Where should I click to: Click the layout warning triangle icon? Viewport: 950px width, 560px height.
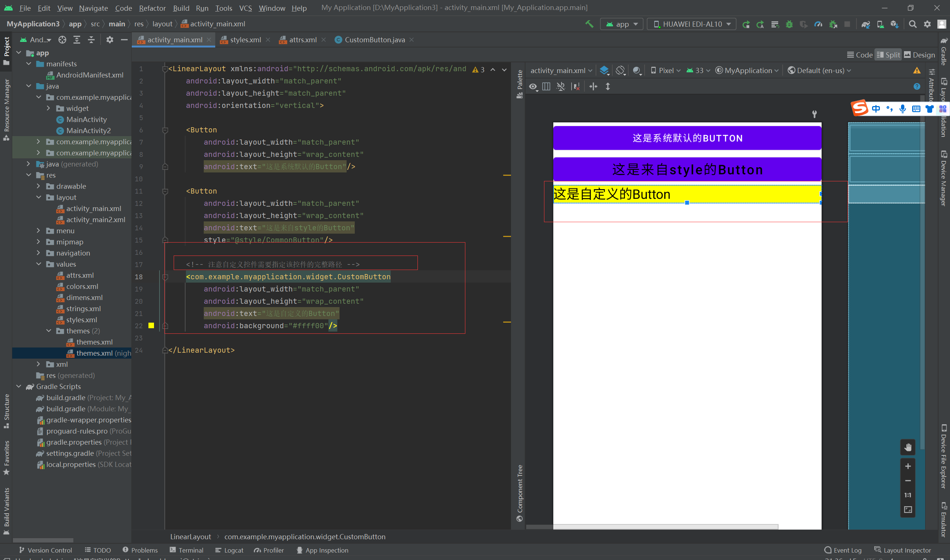pos(917,70)
